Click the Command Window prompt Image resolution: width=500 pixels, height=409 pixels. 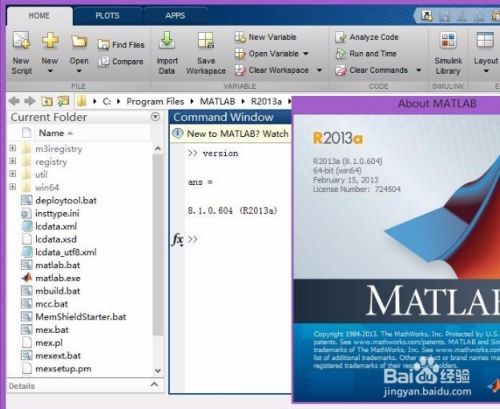pyautogui.click(x=192, y=239)
